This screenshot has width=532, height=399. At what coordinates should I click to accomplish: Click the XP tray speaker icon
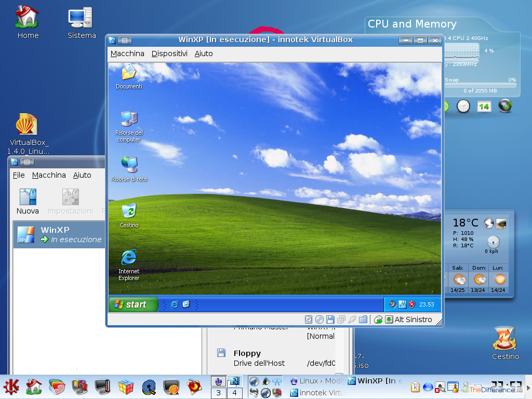tap(393, 304)
